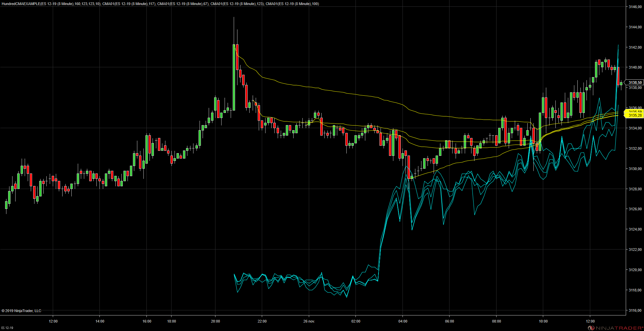The width and height of the screenshot is (644, 331).
Task: Click 3122,00 on the price axis
Action: (635, 250)
